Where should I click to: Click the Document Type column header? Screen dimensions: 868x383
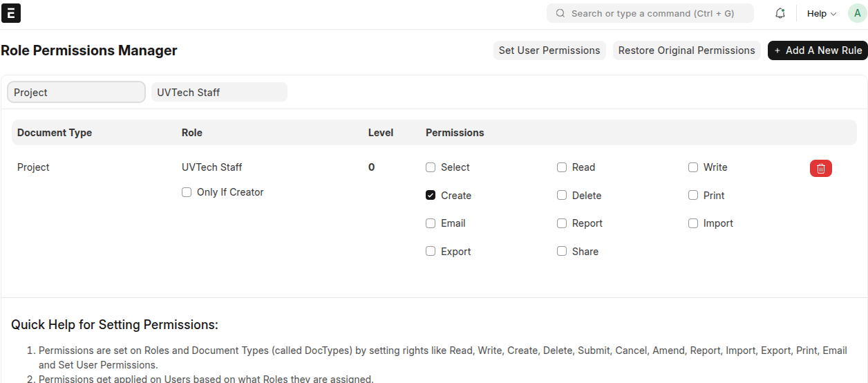pyautogui.click(x=55, y=133)
